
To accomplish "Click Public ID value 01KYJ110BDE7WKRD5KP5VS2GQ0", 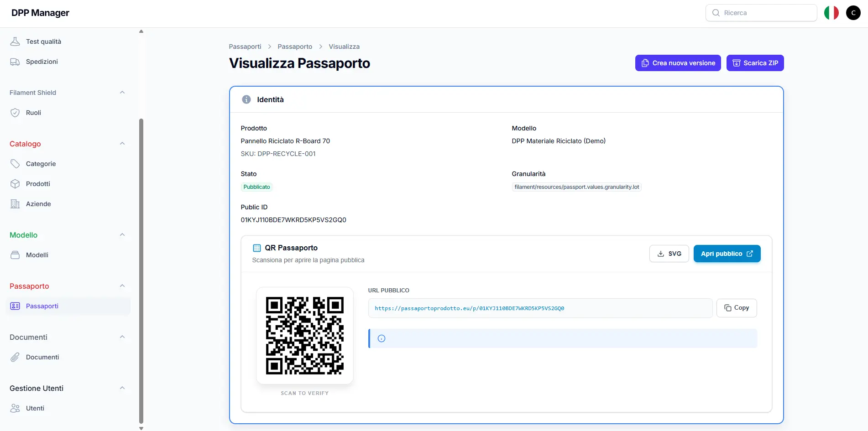I will click(293, 220).
